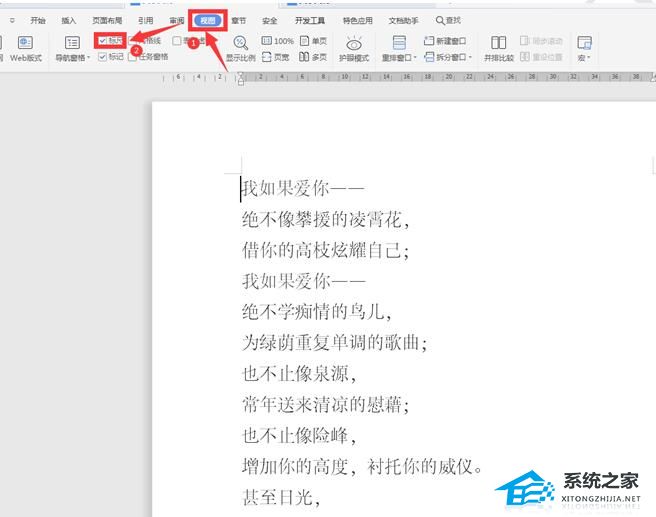Switch to the 特色应用 tab

click(358, 20)
